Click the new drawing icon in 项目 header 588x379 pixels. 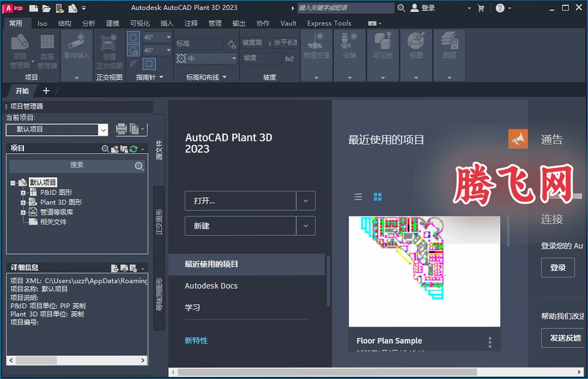(x=115, y=149)
